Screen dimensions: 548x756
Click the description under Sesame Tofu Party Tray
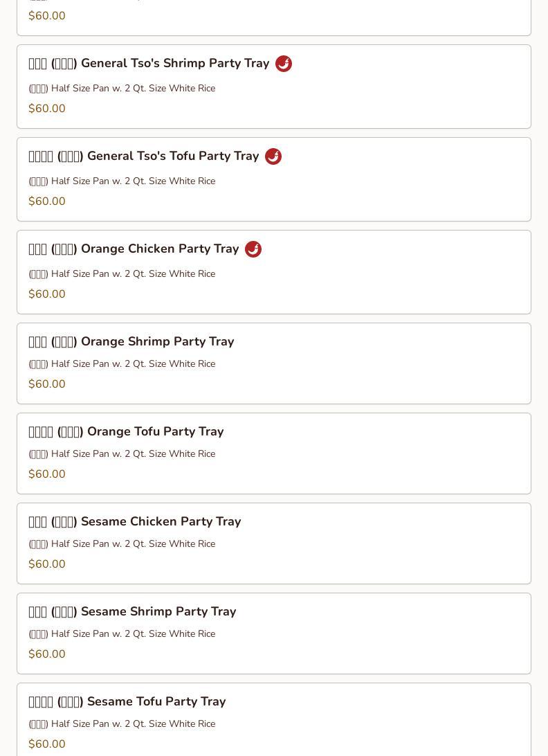point(122,724)
